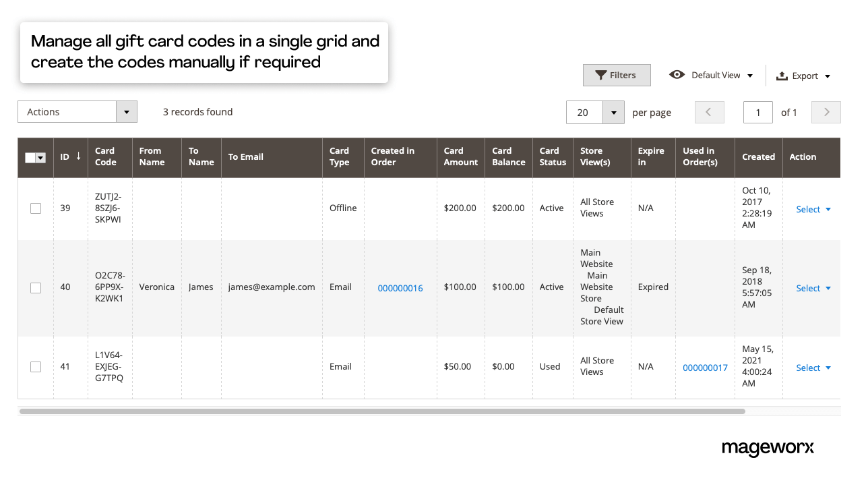Go to previous page arrow

709,113
